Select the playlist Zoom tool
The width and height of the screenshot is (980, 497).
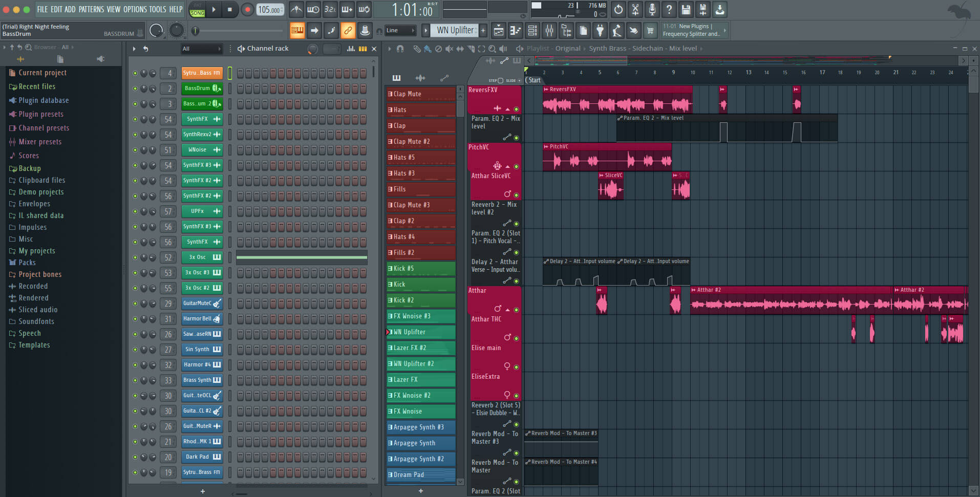click(492, 49)
